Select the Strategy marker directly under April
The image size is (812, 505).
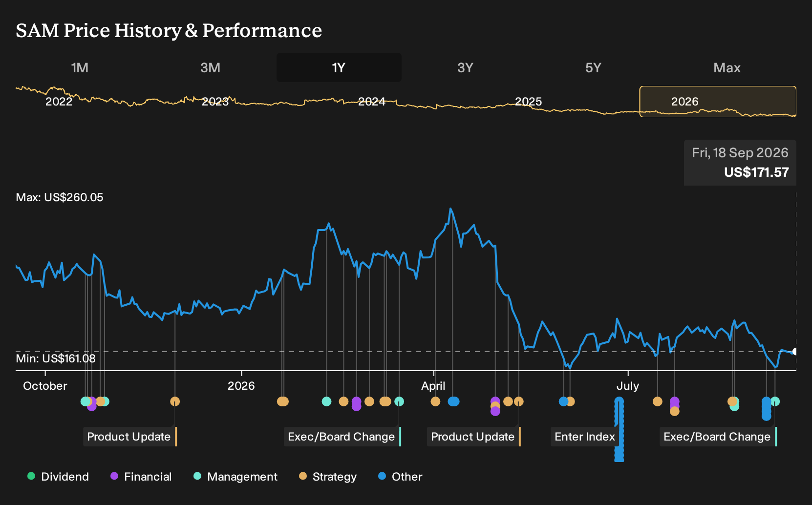tap(435, 401)
